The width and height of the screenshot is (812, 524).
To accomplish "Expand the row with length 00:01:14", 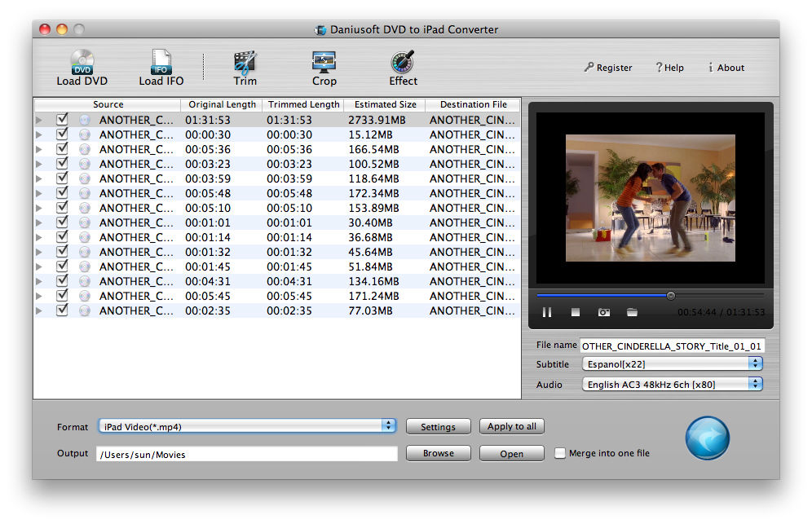I will 39,238.
